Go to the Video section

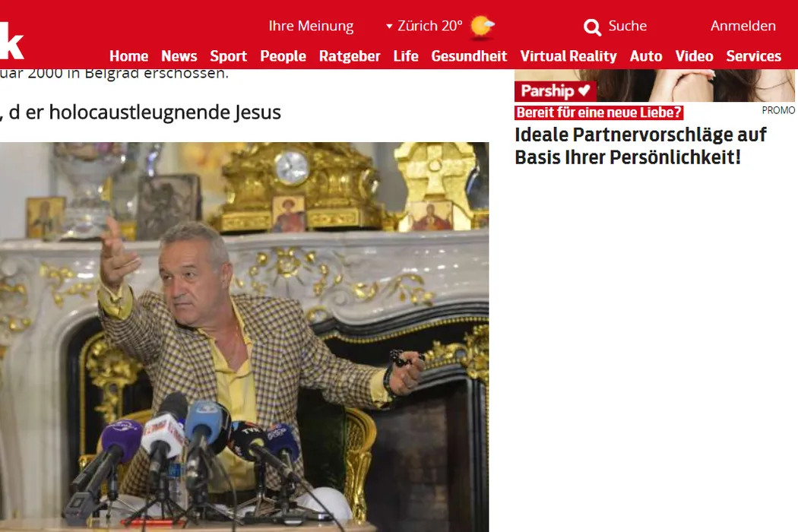coord(694,56)
